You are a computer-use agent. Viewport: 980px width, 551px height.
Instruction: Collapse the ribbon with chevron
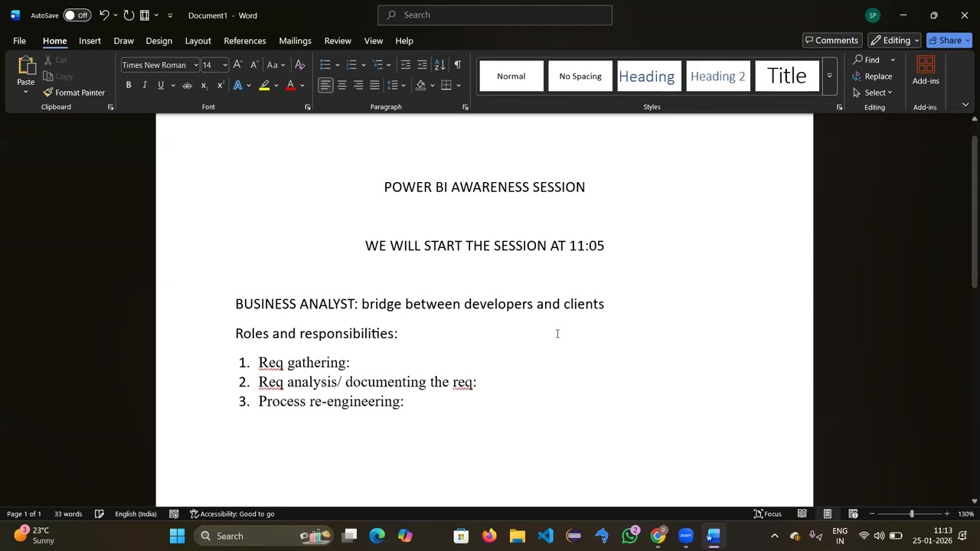[965, 105]
